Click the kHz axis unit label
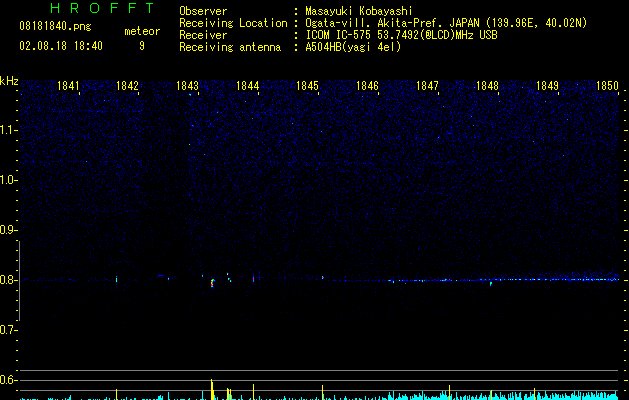Screen dimensions: 629x400 point(9,81)
